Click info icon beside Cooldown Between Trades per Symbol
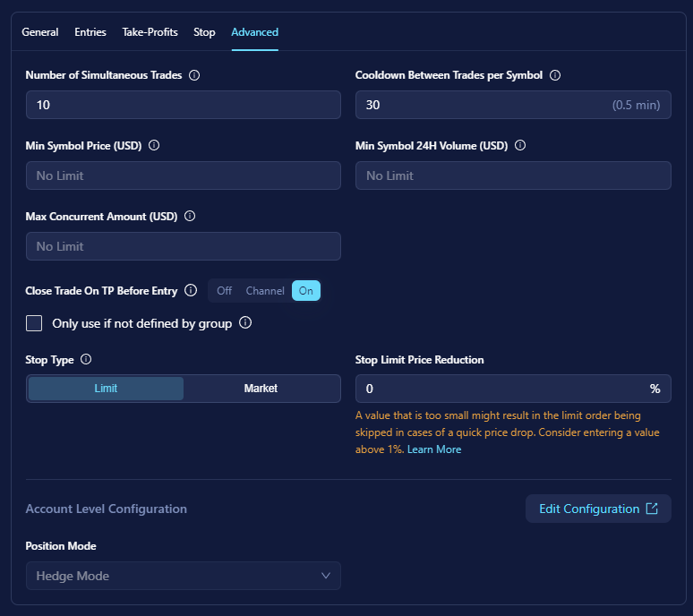The height and width of the screenshot is (616, 693). pos(555,75)
